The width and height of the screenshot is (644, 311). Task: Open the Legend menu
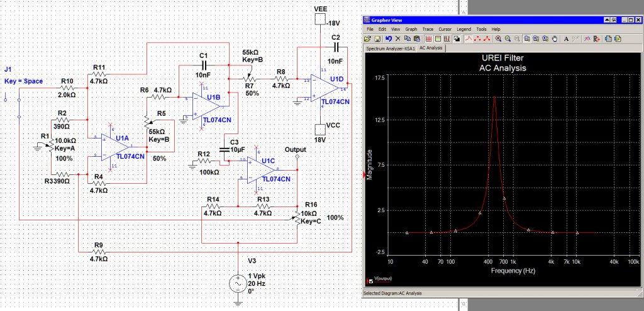pyautogui.click(x=464, y=29)
